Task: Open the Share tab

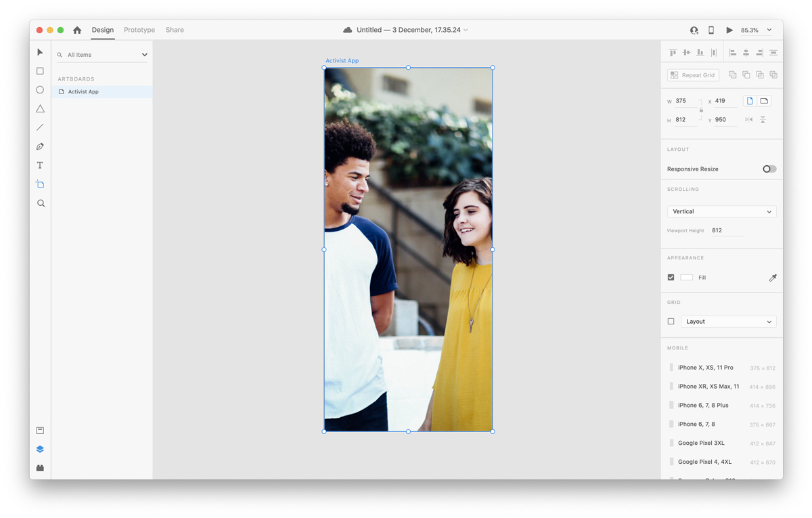Action: [175, 30]
